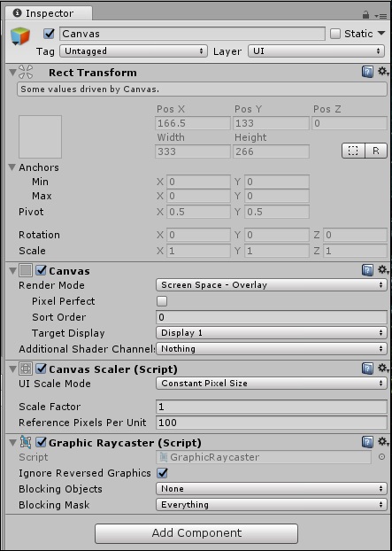Open the Static flags dropdown arrow
The image size is (392, 551).
pos(381,34)
